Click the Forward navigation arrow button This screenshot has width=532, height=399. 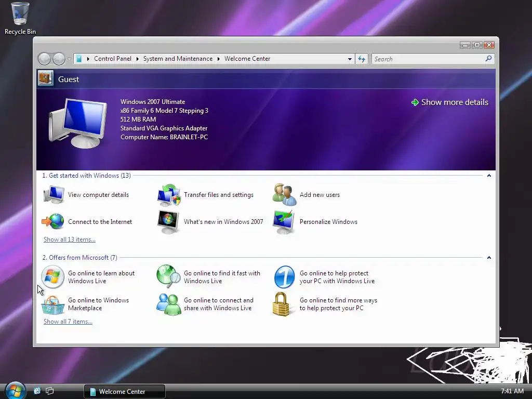click(59, 59)
